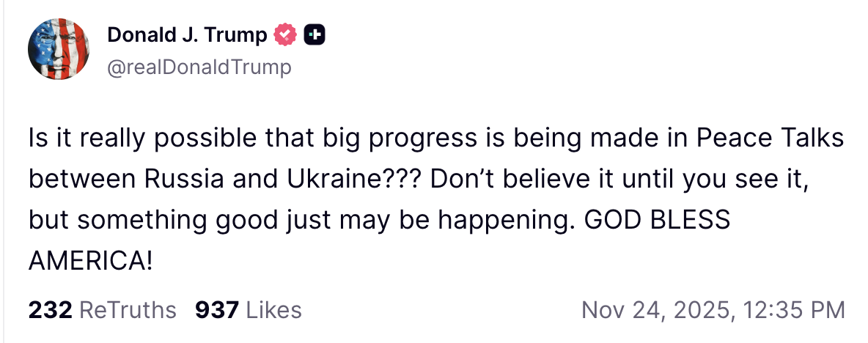The width and height of the screenshot is (868, 343).
Task: Click the post's first line of text
Action: tap(435, 139)
